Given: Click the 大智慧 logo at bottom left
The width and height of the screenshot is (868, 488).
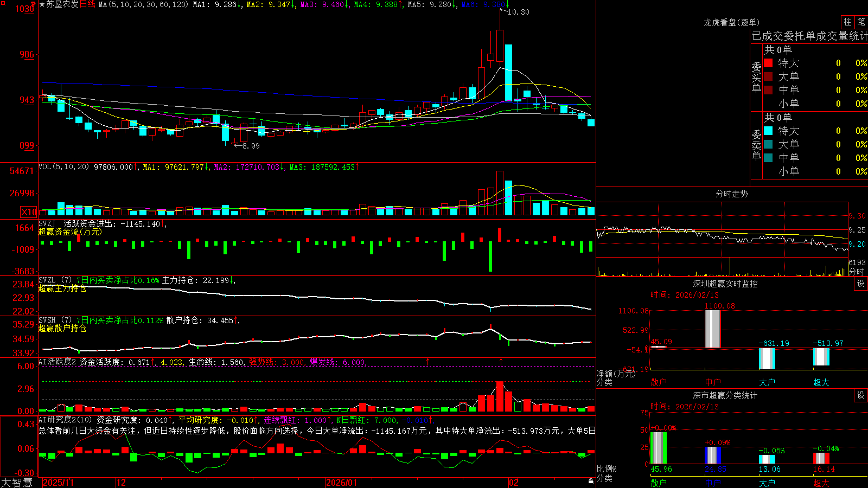Looking at the screenshot, I should (17, 483).
